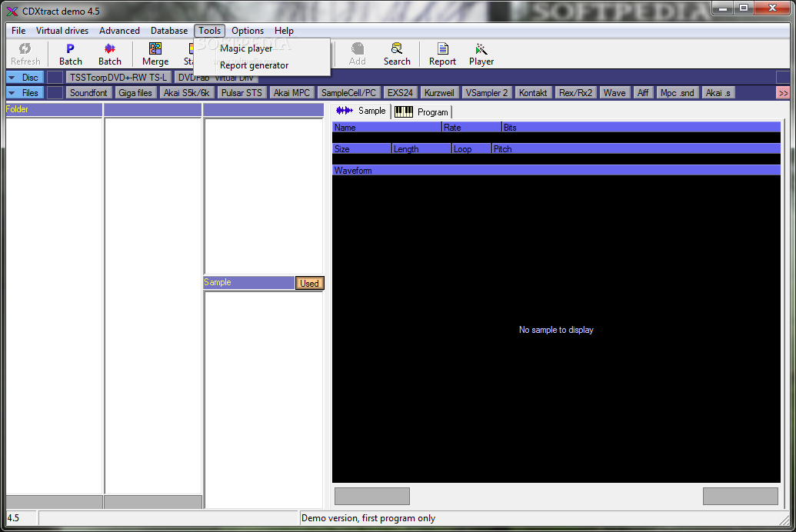Choose the Wave format

tap(614, 93)
